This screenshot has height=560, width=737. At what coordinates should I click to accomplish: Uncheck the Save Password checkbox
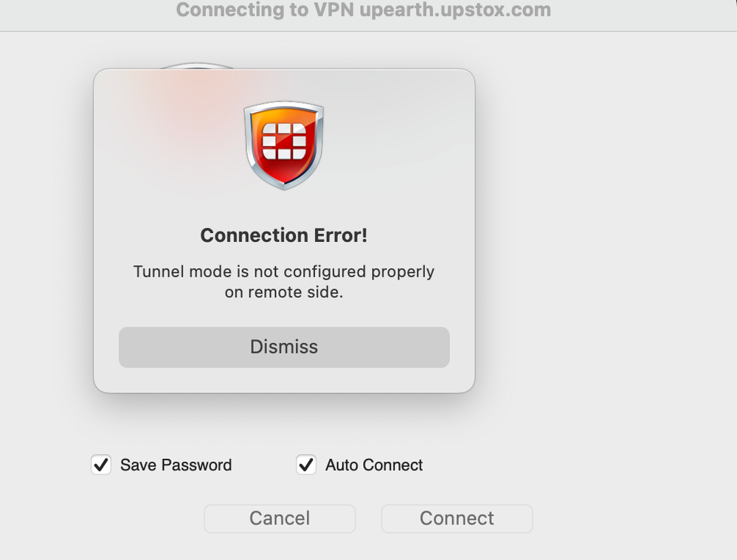pyautogui.click(x=101, y=465)
